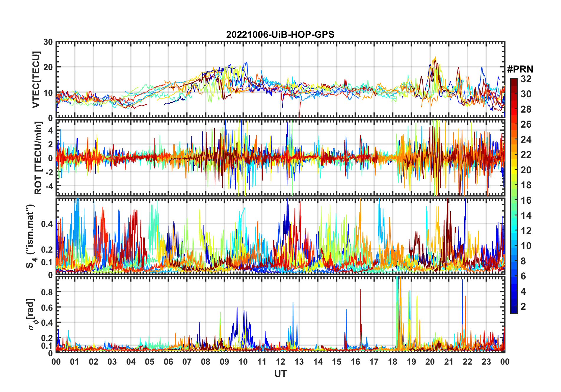
Task: Click colorbar tick label 32
Action: coord(526,79)
